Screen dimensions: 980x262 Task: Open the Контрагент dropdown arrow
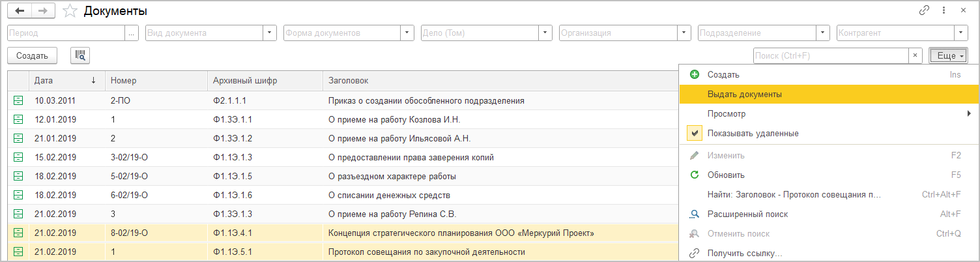(961, 33)
